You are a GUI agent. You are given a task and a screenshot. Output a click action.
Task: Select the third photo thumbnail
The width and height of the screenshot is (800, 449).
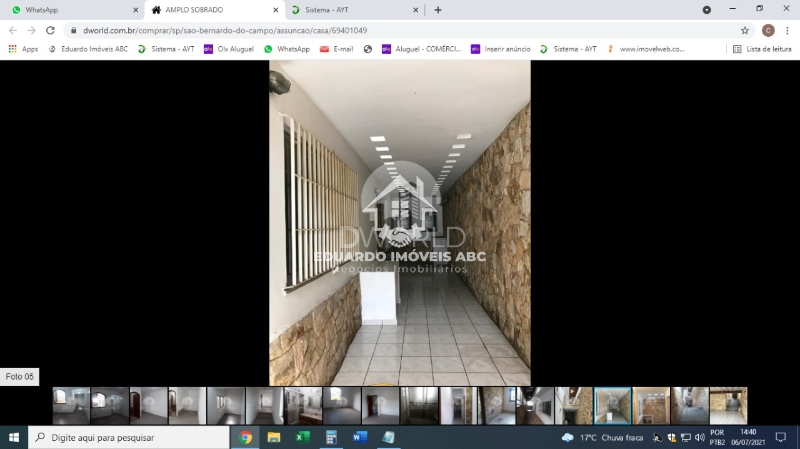[148, 406]
